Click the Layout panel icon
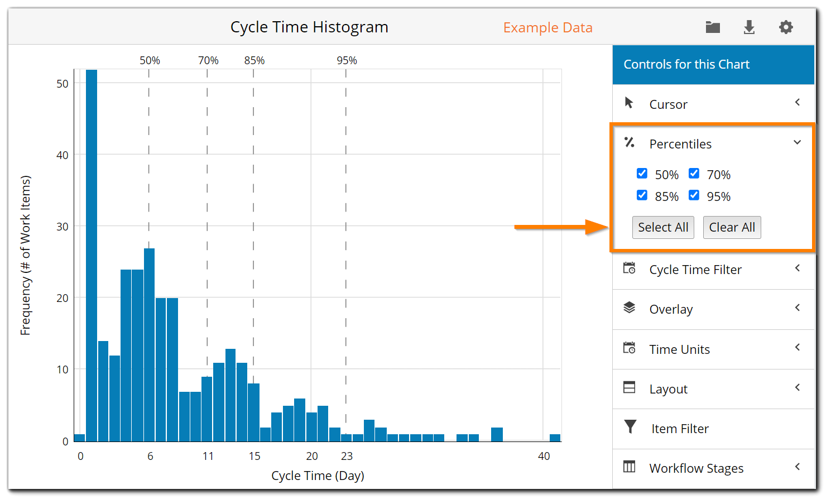Viewport: 831px width, 504px height. coord(630,388)
